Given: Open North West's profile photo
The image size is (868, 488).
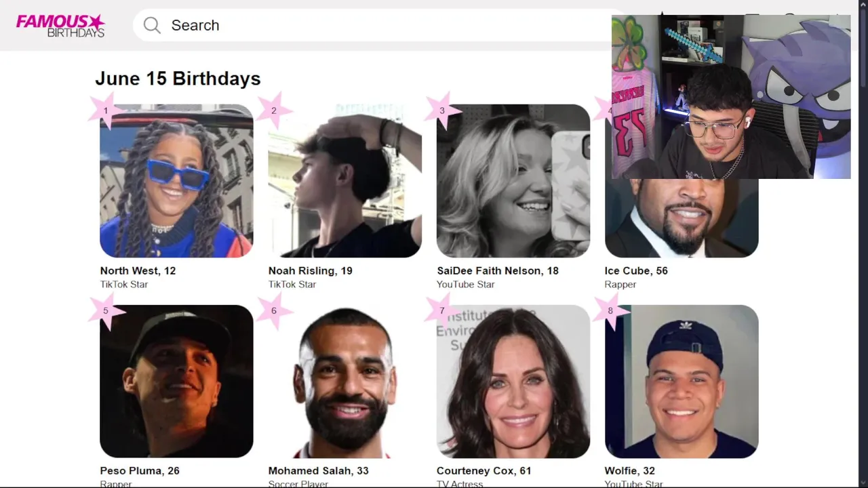Looking at the screenshot, I should point(176,181).
